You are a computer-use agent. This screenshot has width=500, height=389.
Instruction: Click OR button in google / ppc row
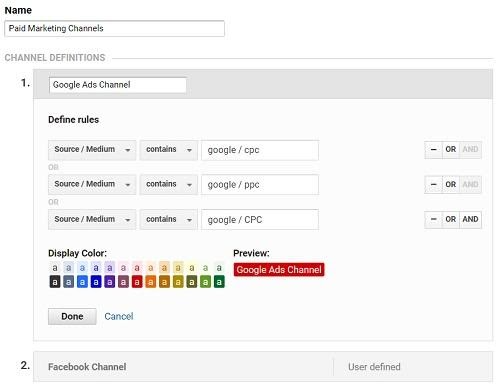tap(451, 184)
